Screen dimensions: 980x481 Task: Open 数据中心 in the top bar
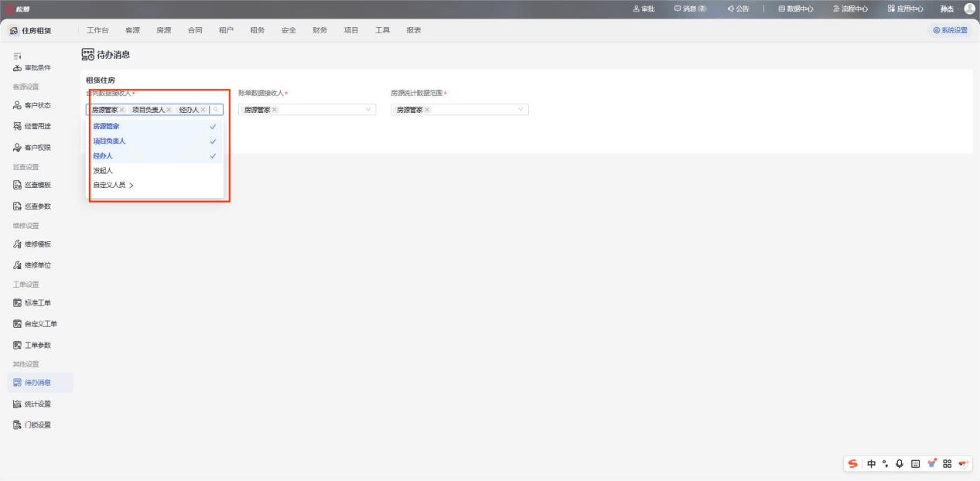(x=795, y=9)
